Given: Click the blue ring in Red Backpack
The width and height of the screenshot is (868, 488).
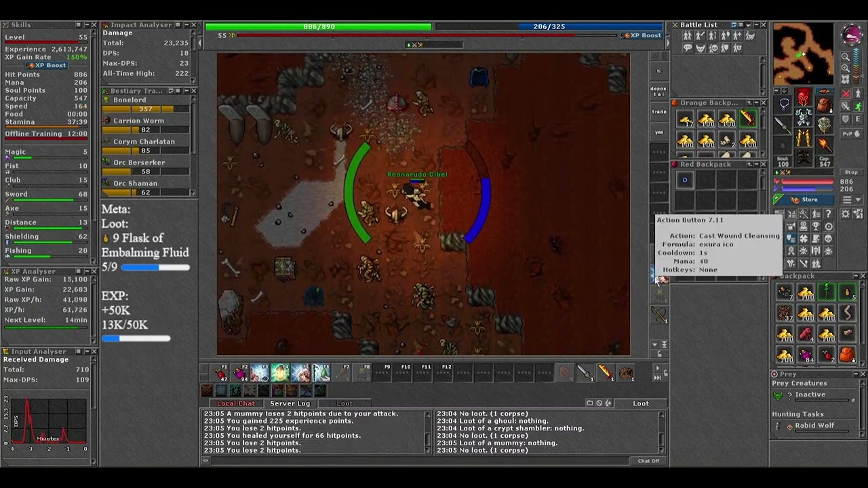Looking at the screenshot, I should (x=684, y=180).
